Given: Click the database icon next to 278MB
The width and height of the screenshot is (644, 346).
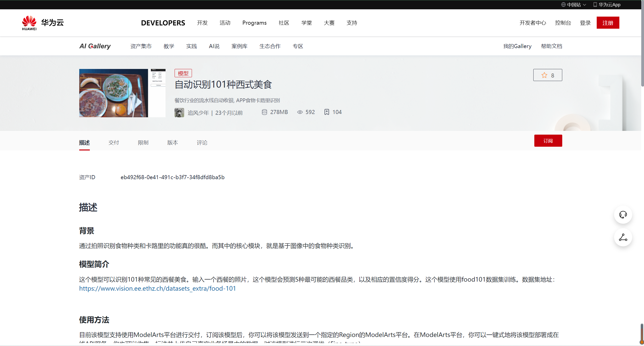Looking at the screenshot, I should [x=264, y=112].
